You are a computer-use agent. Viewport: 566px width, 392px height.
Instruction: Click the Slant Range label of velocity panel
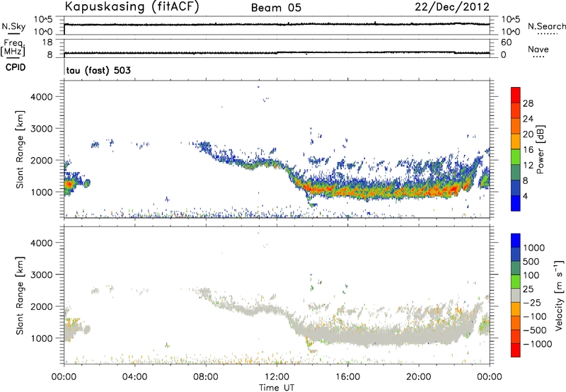[20, 295]
